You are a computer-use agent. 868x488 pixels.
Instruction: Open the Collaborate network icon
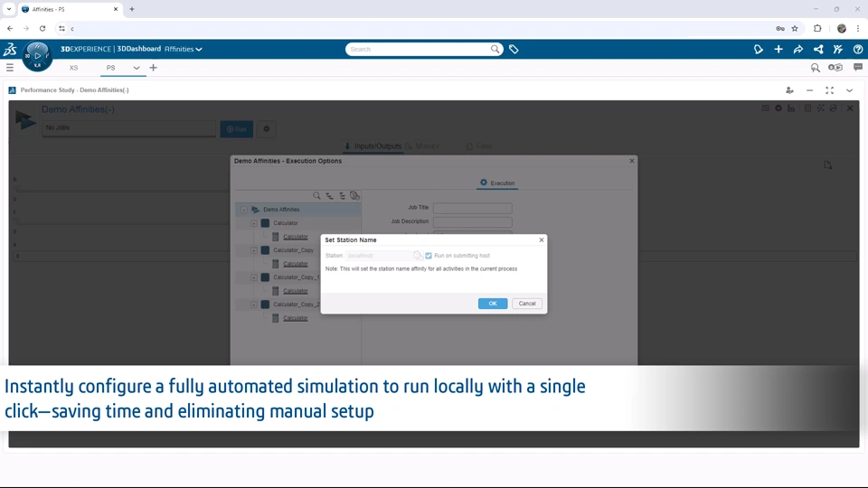tap(818, 49)
